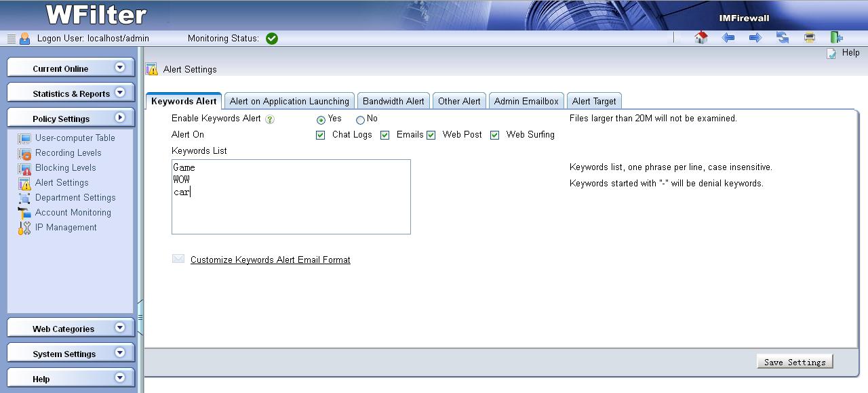Log out using the green door icon
The width and height of the screenshot is (868, 393).
pyautogui.click(x=837, y=38)
